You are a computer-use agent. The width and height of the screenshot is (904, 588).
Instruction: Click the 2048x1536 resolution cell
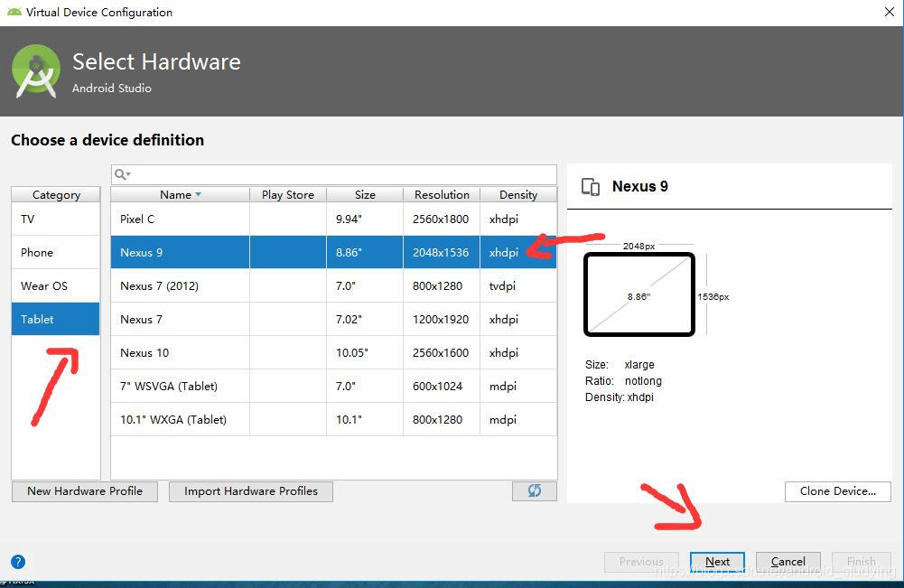pyautogui.click(x=441, y=253)
